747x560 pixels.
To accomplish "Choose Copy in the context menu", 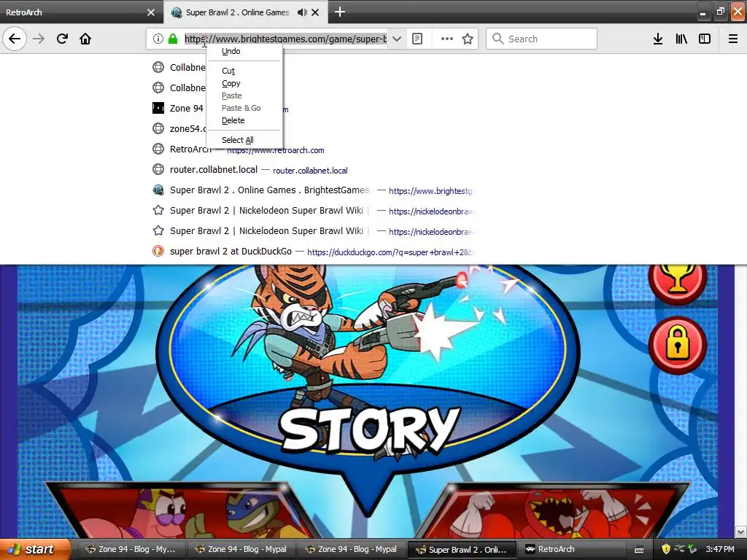I will coord(245,83).
